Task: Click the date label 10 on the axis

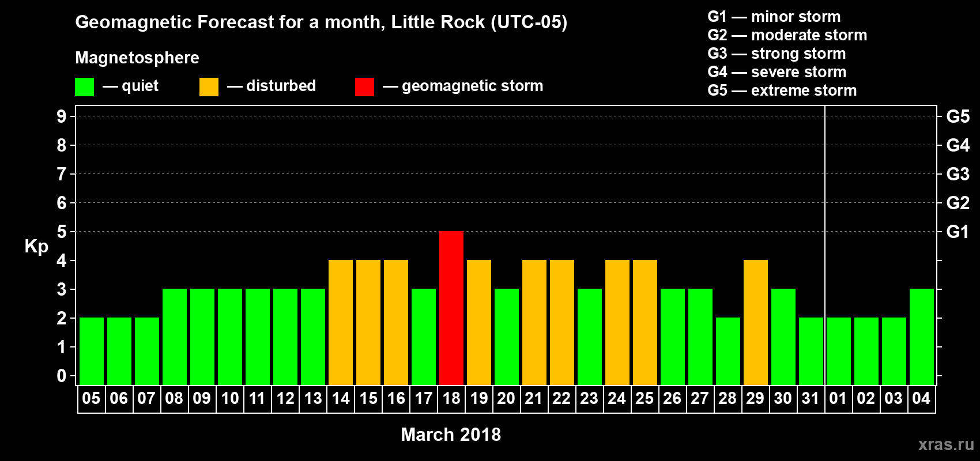Action: pos(230,398)
